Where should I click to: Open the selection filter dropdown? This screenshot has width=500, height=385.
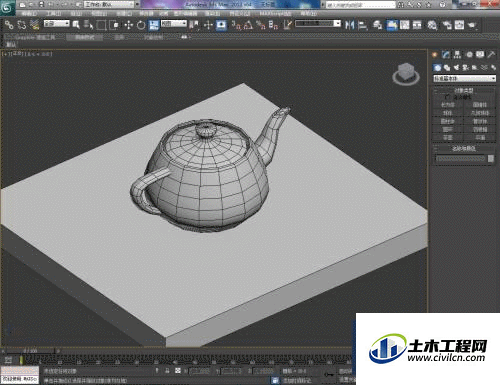pyautogui.click(x=57, y=23)
